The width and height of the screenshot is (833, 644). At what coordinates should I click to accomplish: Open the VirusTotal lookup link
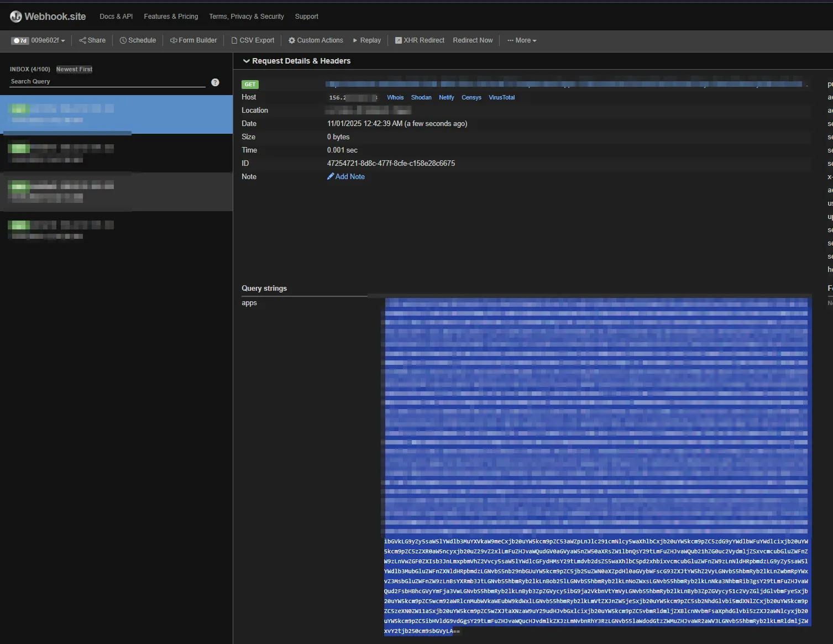click(501, 97)
